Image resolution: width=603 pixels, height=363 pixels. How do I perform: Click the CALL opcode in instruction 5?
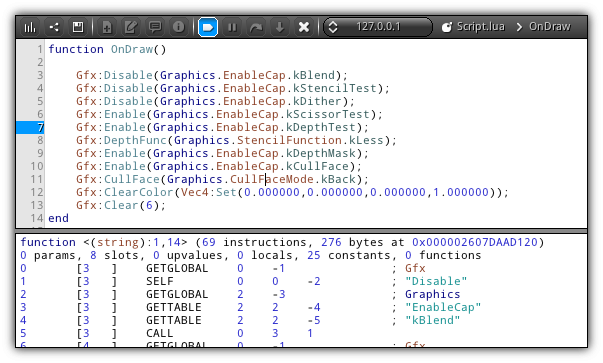[x=160, y=333]
